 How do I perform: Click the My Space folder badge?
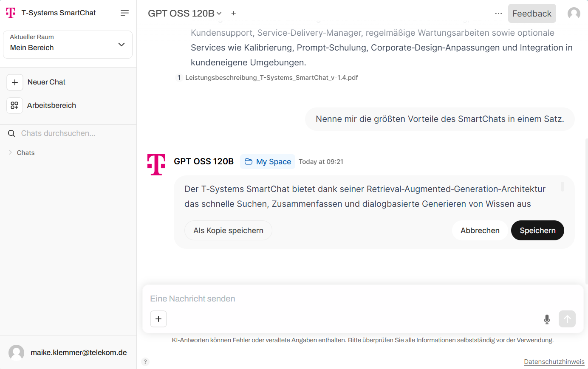268,162
